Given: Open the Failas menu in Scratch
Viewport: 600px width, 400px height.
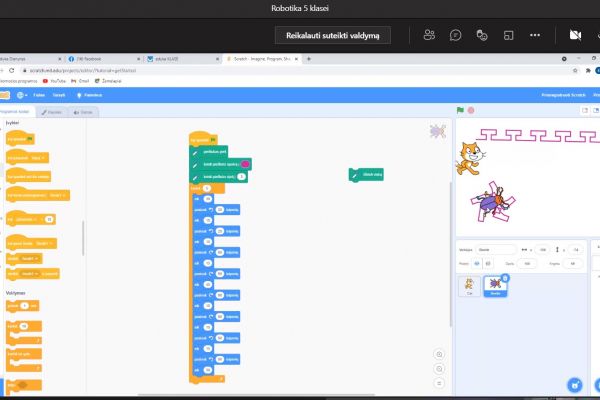Looking at the screenshot, I should pos(39,95).
